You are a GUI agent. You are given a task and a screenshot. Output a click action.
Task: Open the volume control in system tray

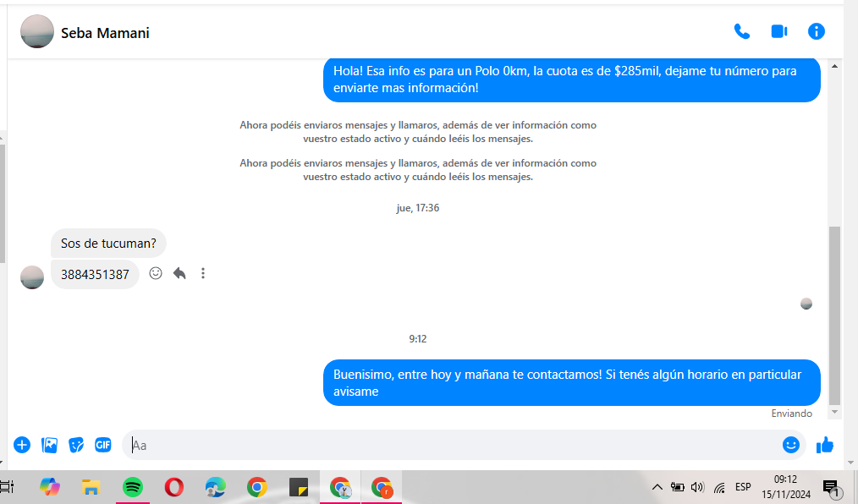pyautogui.click(x=697, y=487)
